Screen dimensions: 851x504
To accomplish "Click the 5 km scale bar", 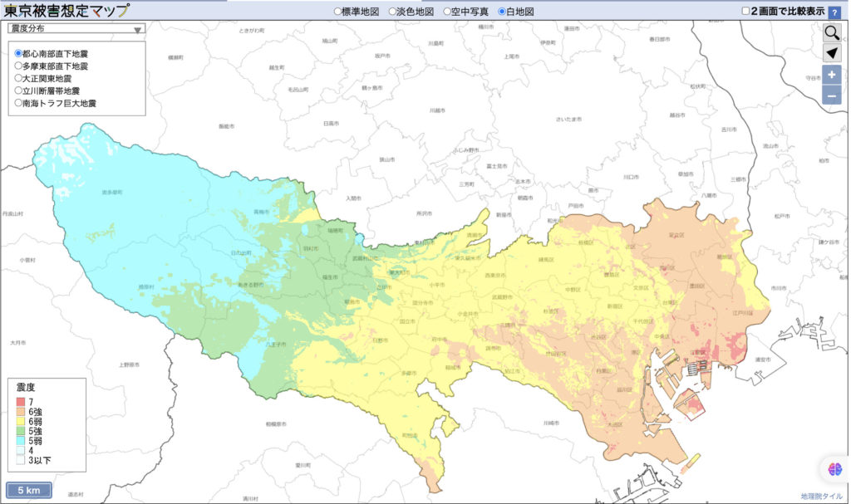I will click(29, 490).
